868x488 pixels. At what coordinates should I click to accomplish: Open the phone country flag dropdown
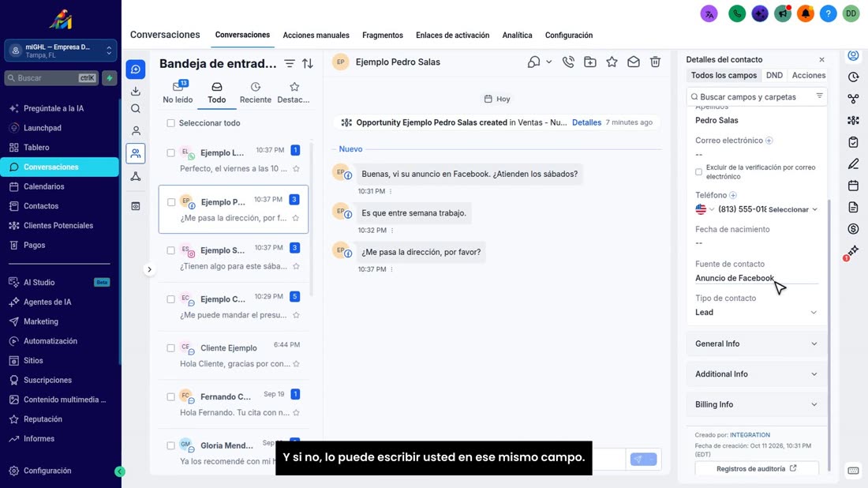705,209
